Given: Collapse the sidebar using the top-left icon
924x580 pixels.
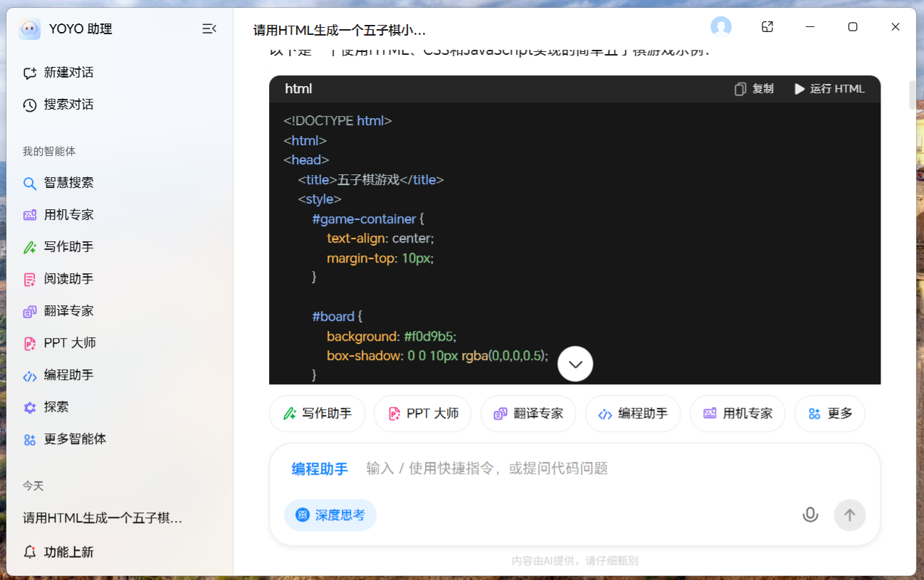Looking at the screenshot, I should click(x=209, y=28).
